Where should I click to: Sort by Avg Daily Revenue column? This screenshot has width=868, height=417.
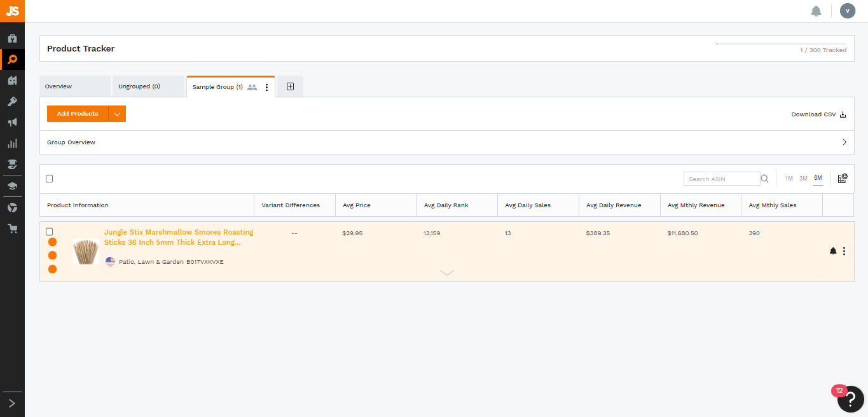point(619,205)
